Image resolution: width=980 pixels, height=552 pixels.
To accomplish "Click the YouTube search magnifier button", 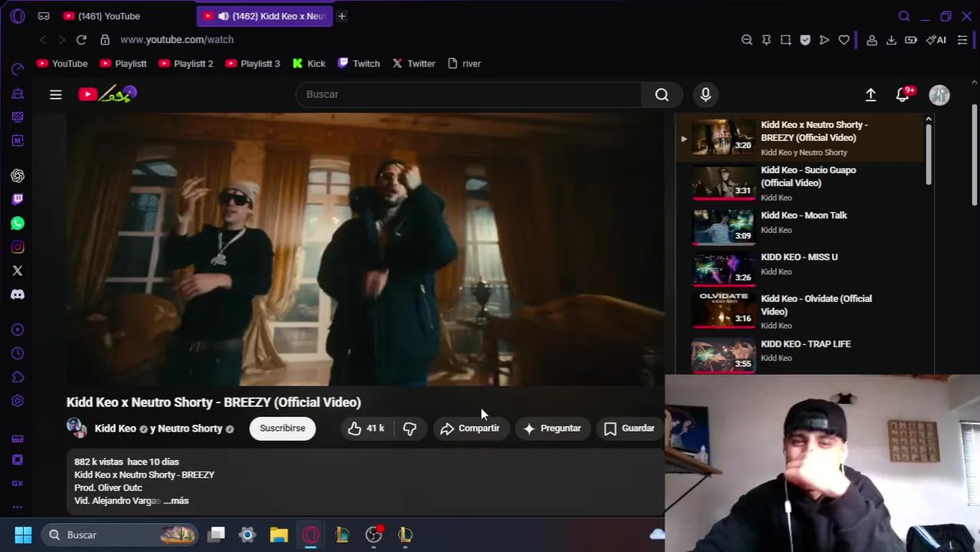I will click(x=662, y=94).
